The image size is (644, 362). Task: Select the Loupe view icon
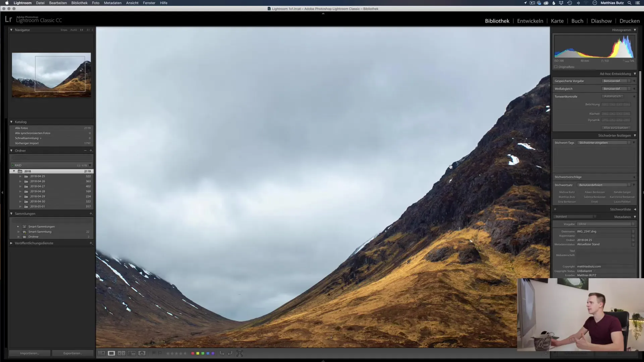(111, 353)
